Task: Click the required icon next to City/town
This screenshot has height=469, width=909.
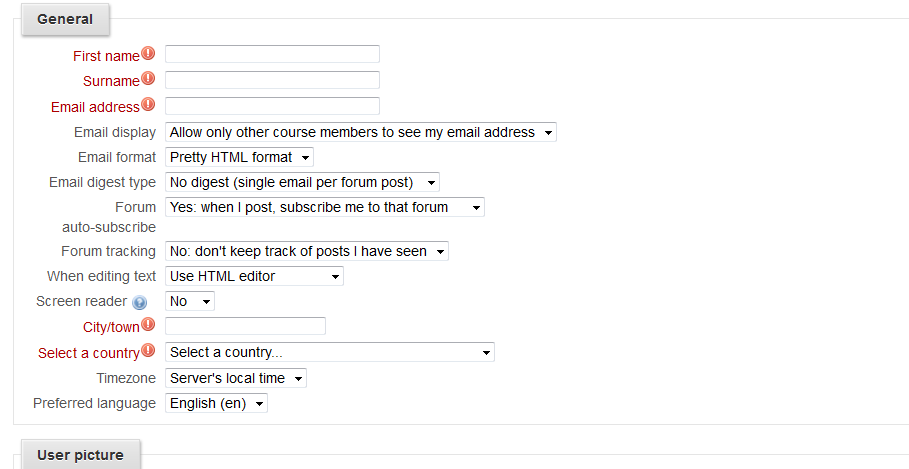Action: coord(148,325)
